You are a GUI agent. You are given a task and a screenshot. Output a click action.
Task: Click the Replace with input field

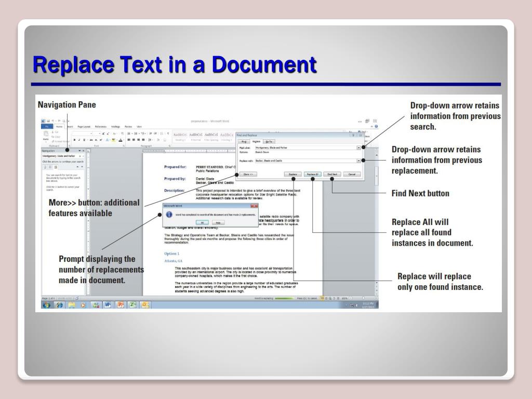pos(305,161)
